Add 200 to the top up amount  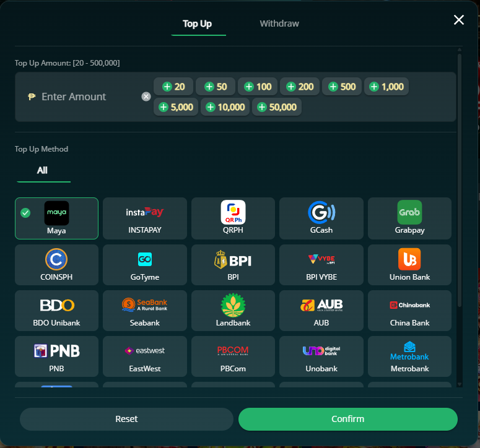coord(300,87)
